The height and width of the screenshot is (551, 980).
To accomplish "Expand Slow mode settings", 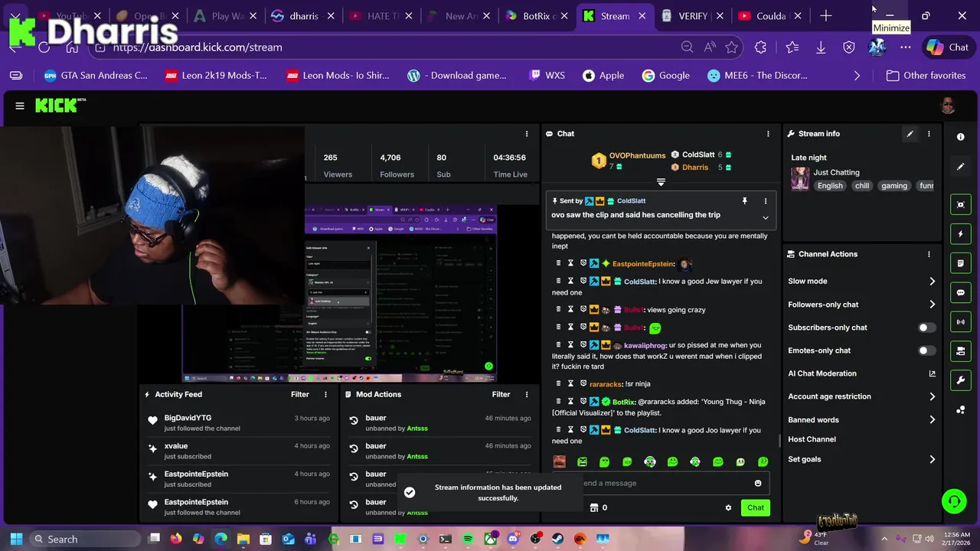I will pyautogui.click(x=932, y=282).
